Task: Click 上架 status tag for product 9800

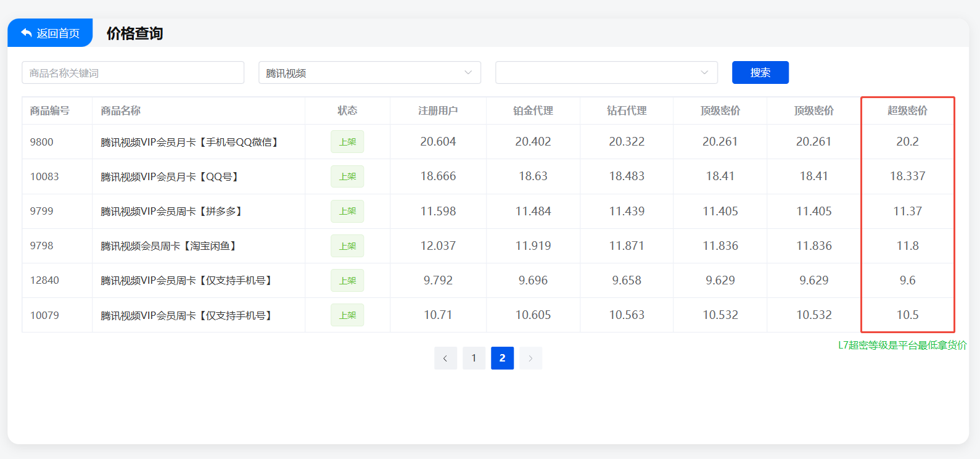Action: tap(347, 142)
